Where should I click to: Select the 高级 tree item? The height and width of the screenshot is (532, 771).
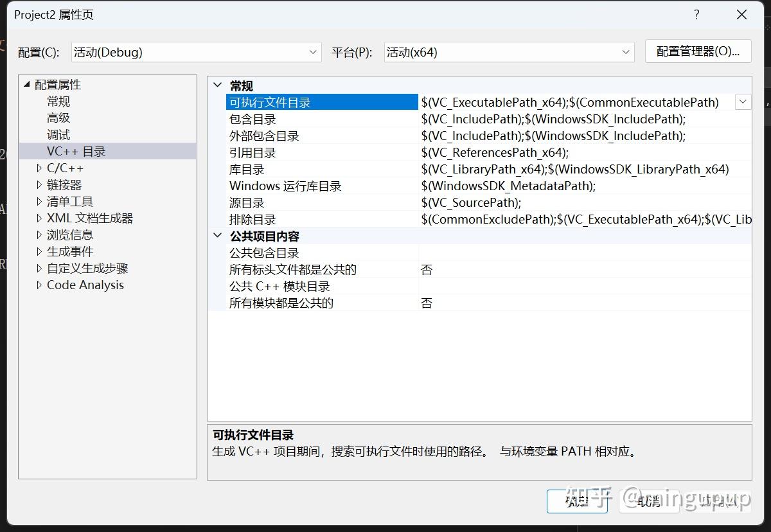58,118
